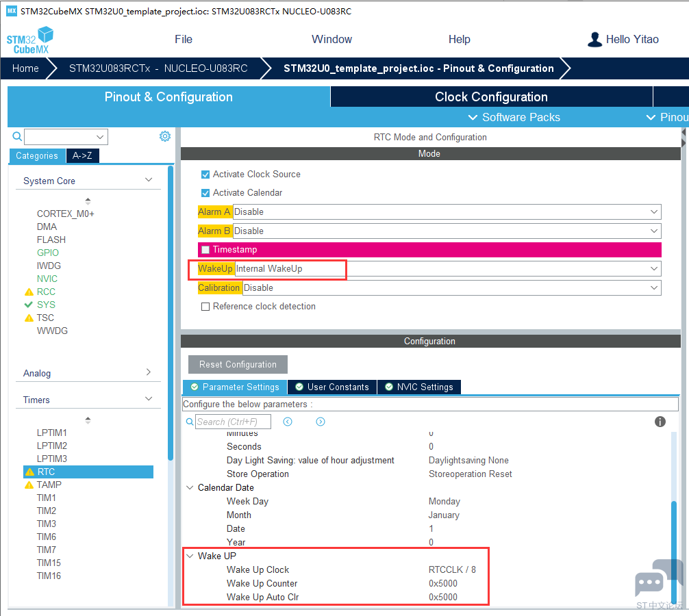This screenshot has height=616, width=689.
Task: Focus the parameter Search (Ctrl+F) field
Action: point(233,422)
